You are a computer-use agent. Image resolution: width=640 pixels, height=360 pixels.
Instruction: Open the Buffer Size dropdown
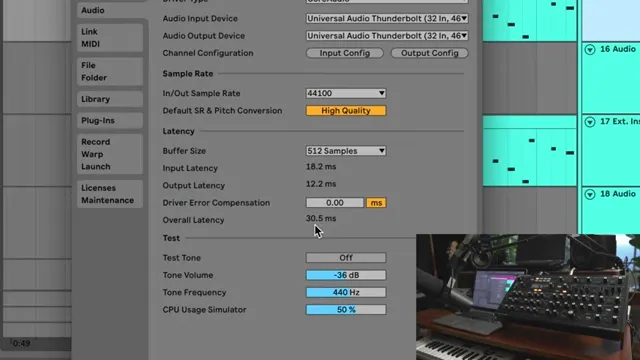346,151
